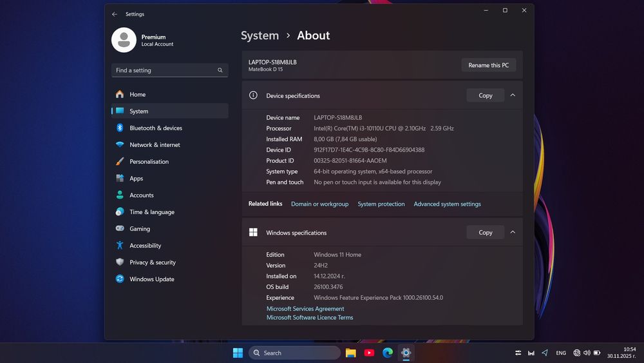The height and width of the screenshot is (363, 644).
Task: Click the Product ID 00325-82051-81664-AAOEM
Action: (350, 161)
